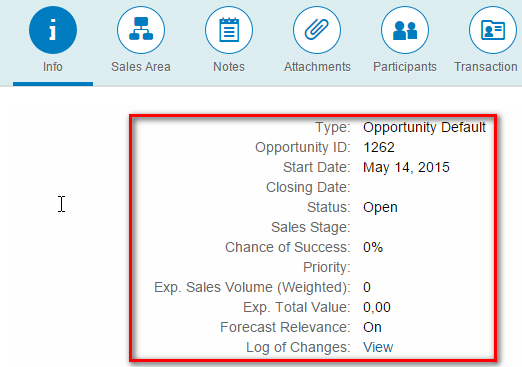
Task: Open the Sales Area hierarchy icon
Action: point(141,30)
